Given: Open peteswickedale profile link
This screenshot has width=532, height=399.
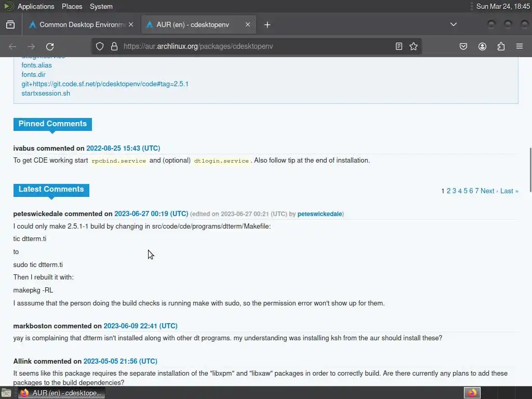Looking at the screenshot, I should (x=320, y=214).
